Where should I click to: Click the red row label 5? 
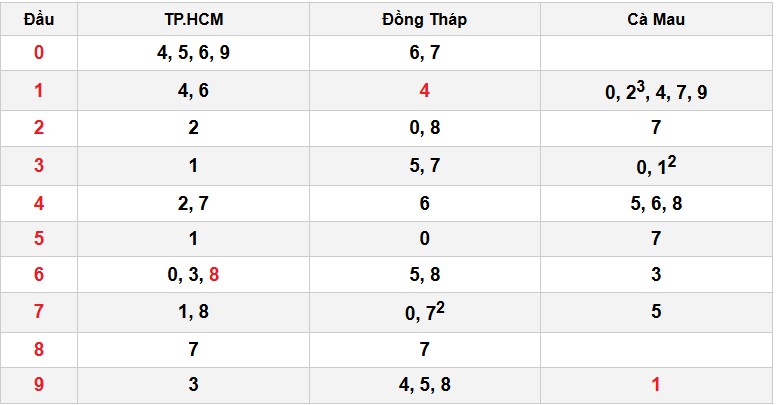pos(39,239)
